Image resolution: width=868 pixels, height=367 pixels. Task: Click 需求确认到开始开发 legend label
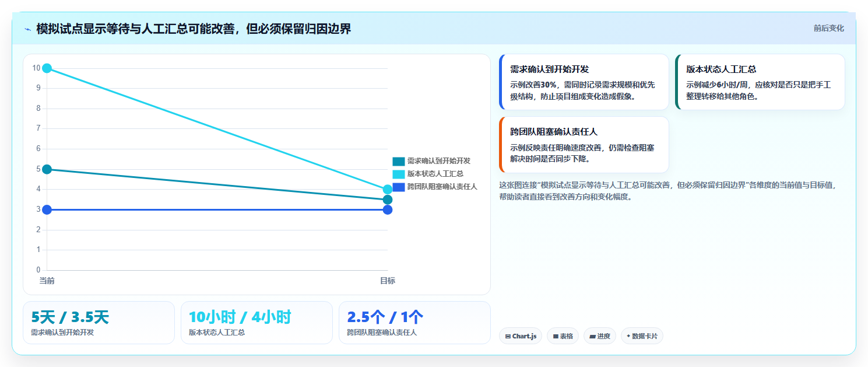[438, 161]
